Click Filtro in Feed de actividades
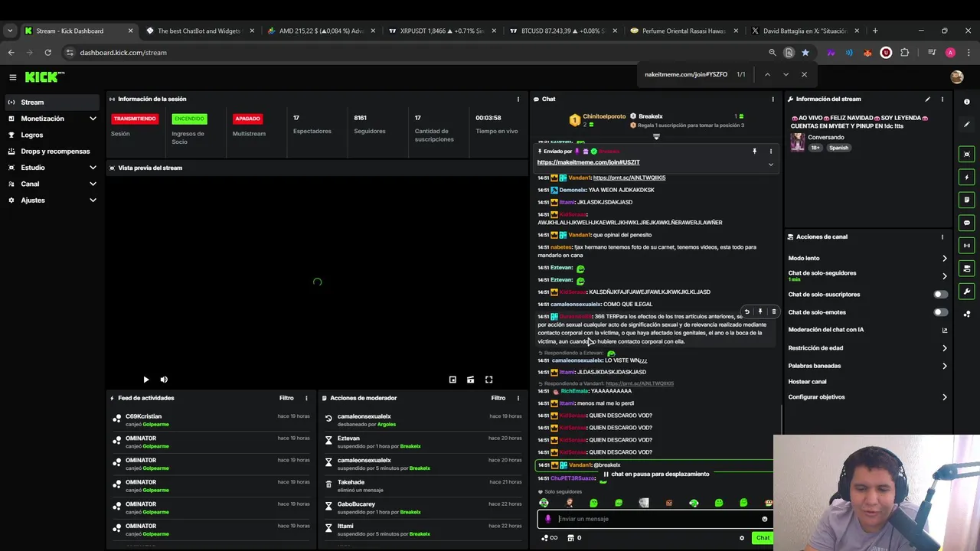 pos(286,398)
